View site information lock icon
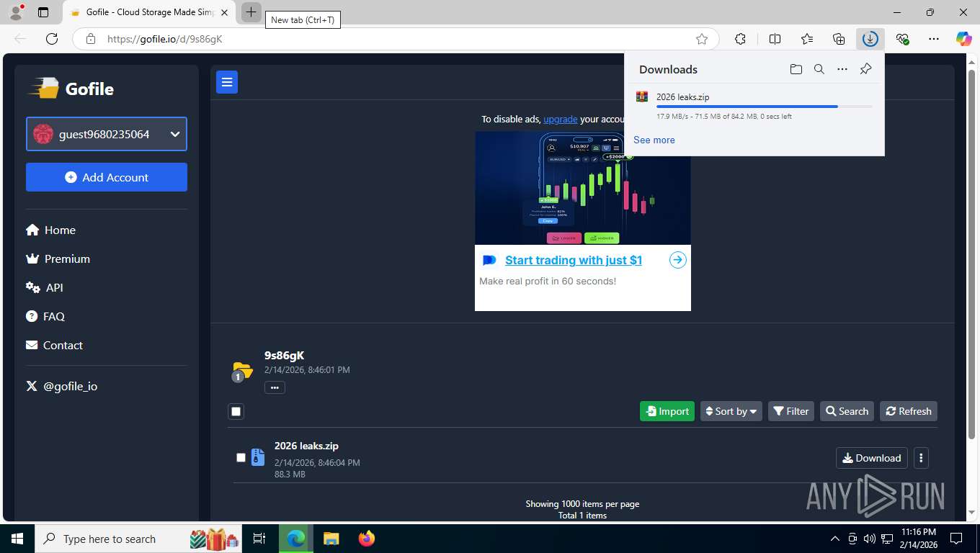 (x=90, y=39)
